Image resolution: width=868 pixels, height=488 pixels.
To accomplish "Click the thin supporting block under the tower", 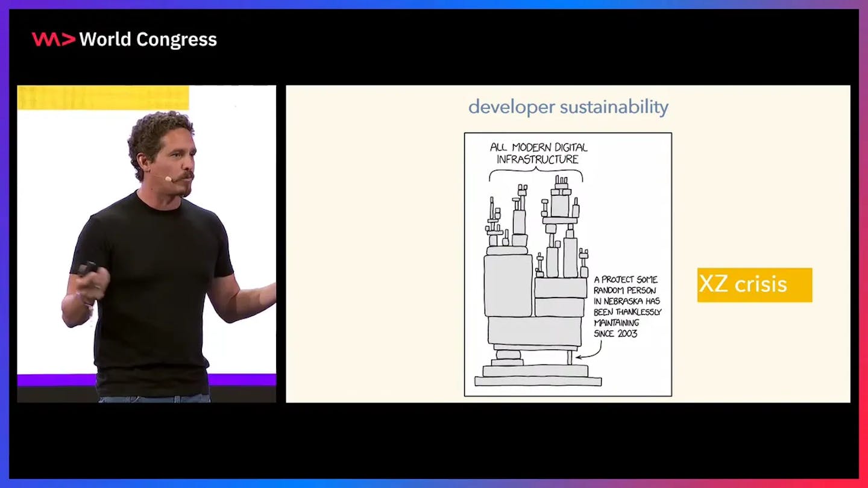I will pyautogui.click(x=569, y=357).
